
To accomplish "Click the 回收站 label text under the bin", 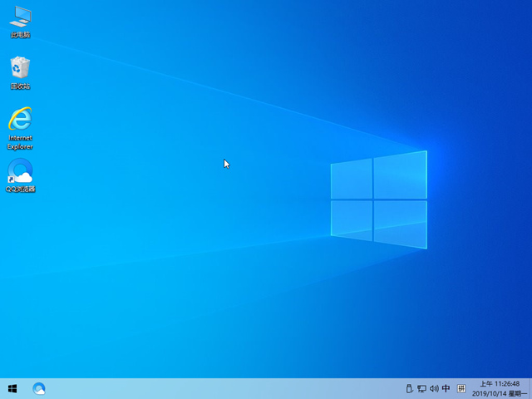I will (x=20, y=86).
